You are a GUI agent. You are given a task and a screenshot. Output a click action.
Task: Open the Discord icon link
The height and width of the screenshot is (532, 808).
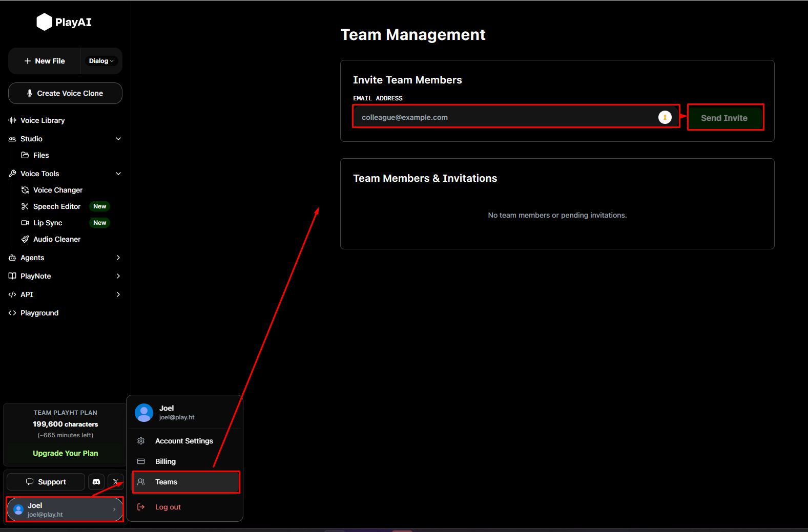(96, 482)
